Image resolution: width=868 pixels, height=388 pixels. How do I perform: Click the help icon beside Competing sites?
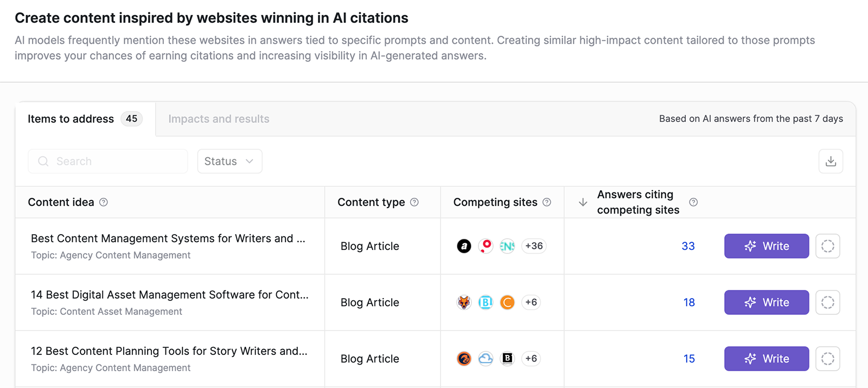tap(547, 202)
